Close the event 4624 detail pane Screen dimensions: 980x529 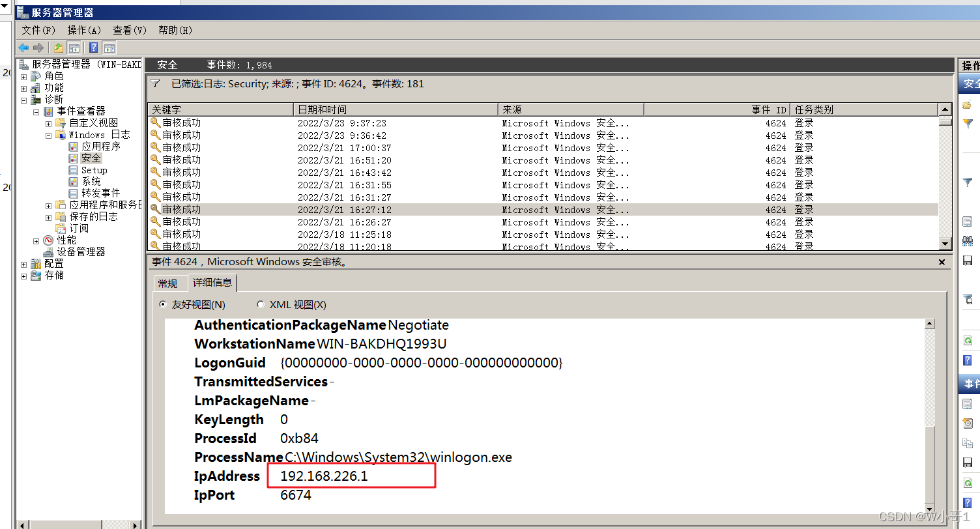coord(942,262)
